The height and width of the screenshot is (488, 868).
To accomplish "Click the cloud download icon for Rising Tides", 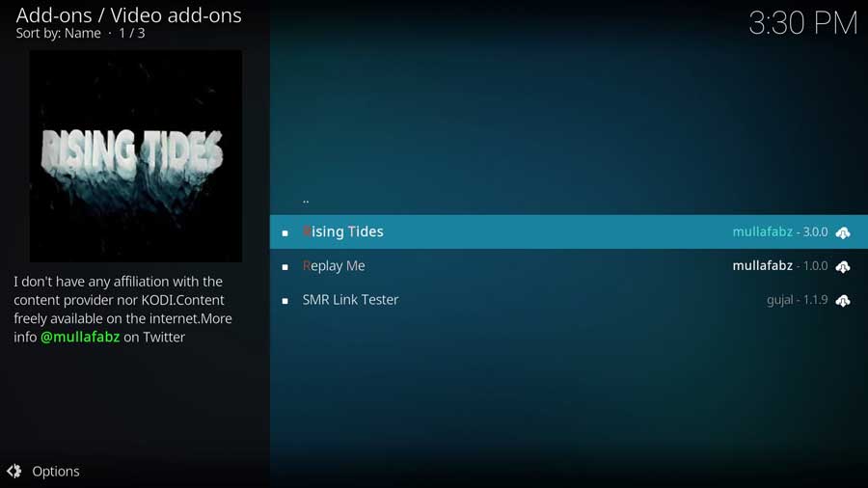I will [843, 232].
